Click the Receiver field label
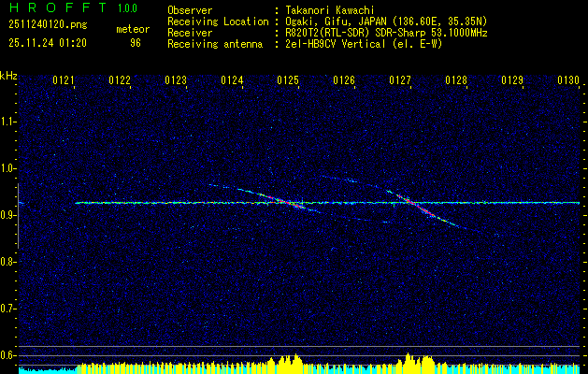 [x=190, y=33]
